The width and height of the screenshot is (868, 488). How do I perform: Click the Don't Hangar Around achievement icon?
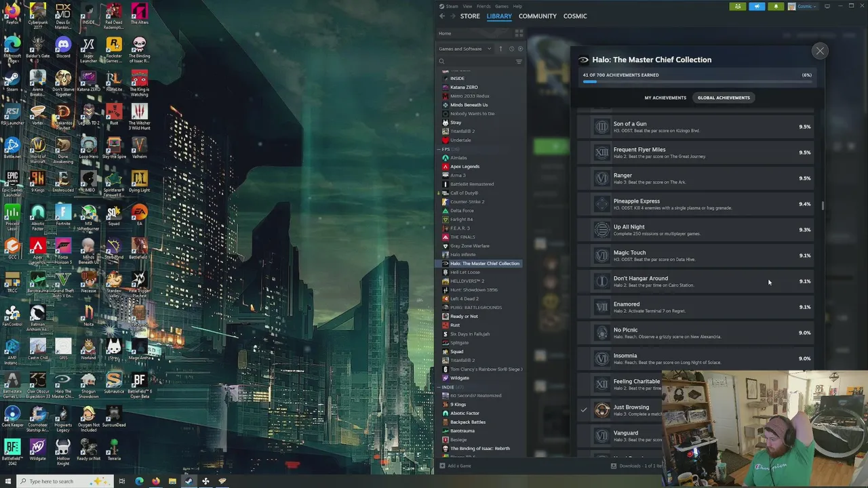coord(601,281)
